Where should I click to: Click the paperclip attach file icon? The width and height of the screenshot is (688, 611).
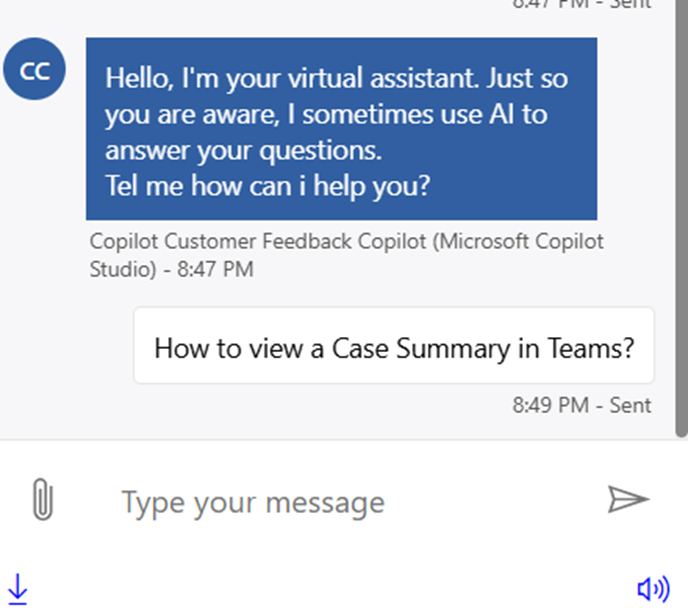click(41, 499)
